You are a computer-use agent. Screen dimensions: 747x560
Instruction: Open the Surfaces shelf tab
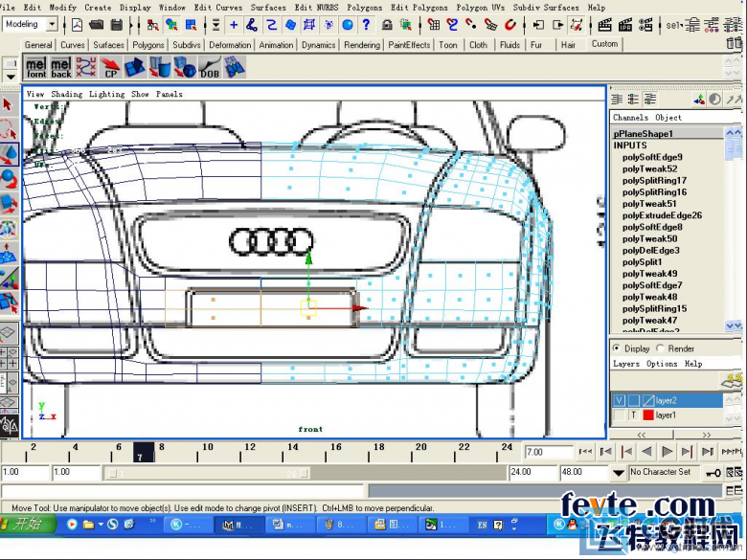click(108, 45)
